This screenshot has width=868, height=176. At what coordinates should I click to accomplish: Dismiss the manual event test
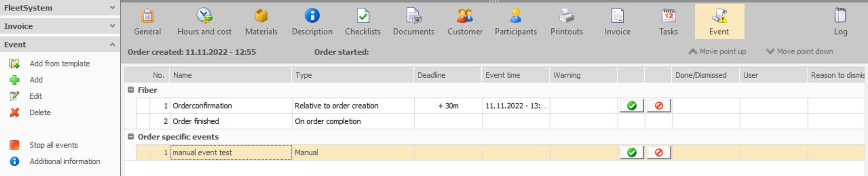(x=659, y=153)
